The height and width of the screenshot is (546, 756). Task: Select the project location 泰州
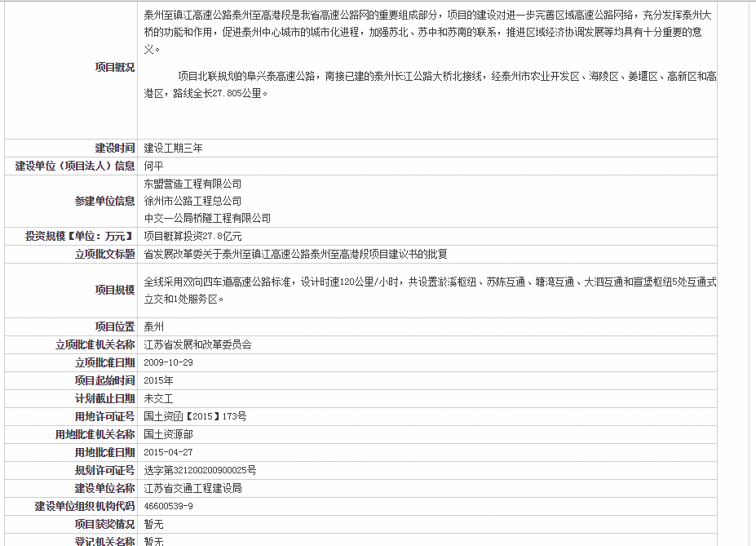[153, 326]
